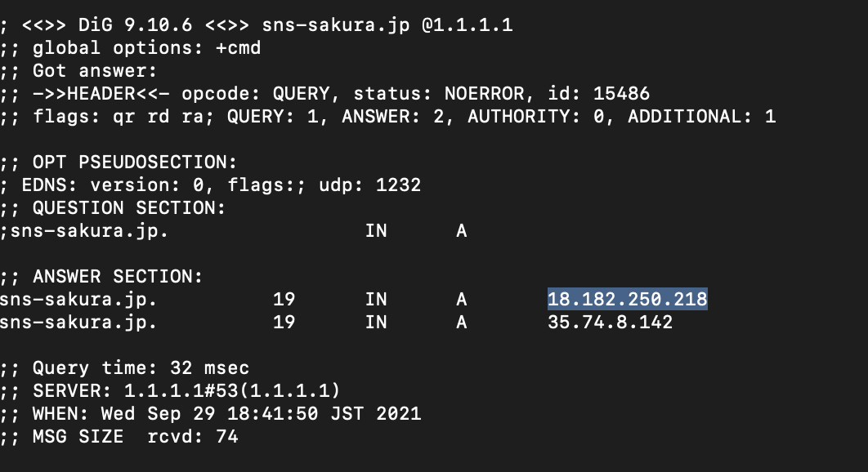Click the 'Query time: 32 msec' line
Viewport: 868px width, 472px height.
tap(141, 368)
